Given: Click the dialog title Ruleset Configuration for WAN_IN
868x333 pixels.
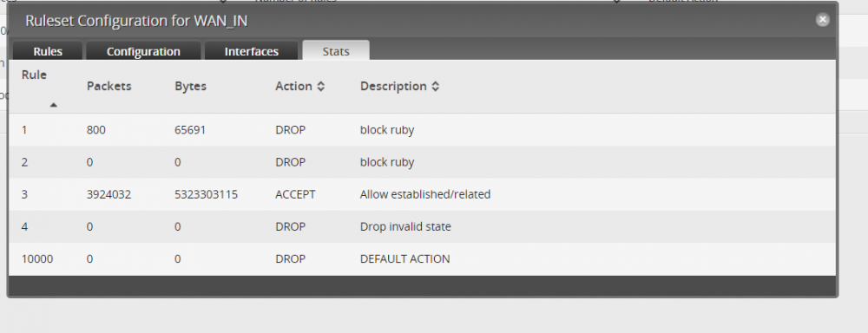Looking at the screenshot, I should pos(136,21).
